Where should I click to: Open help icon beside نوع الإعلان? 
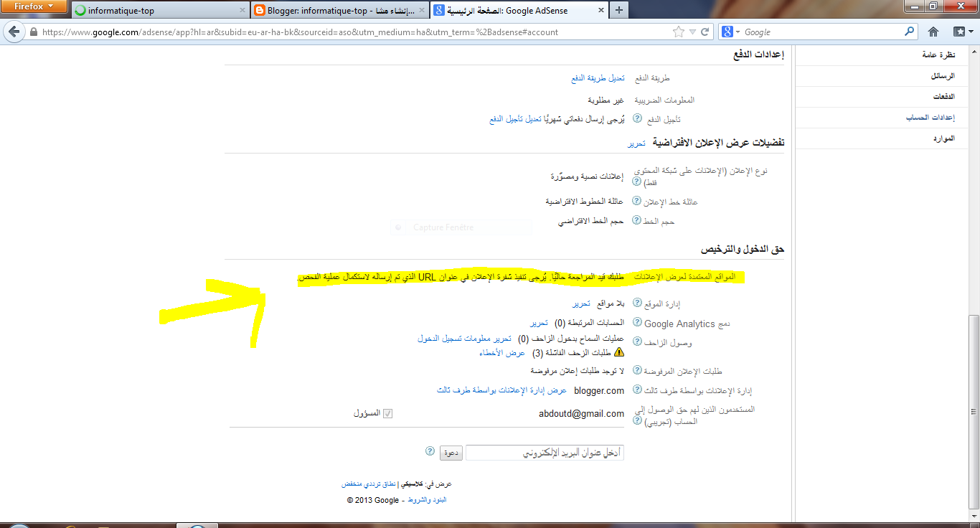[637, 182]
